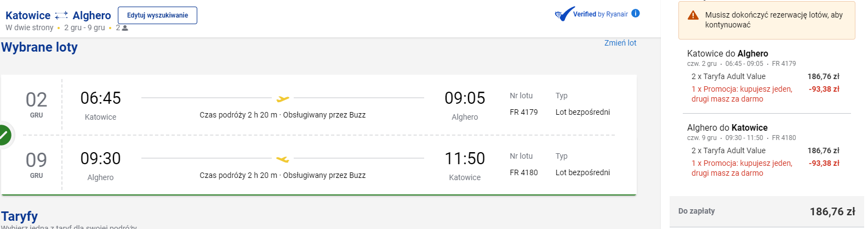Click the outbound flight yellow plane icon
The image size is (868, 229).
tap(283, 99)
